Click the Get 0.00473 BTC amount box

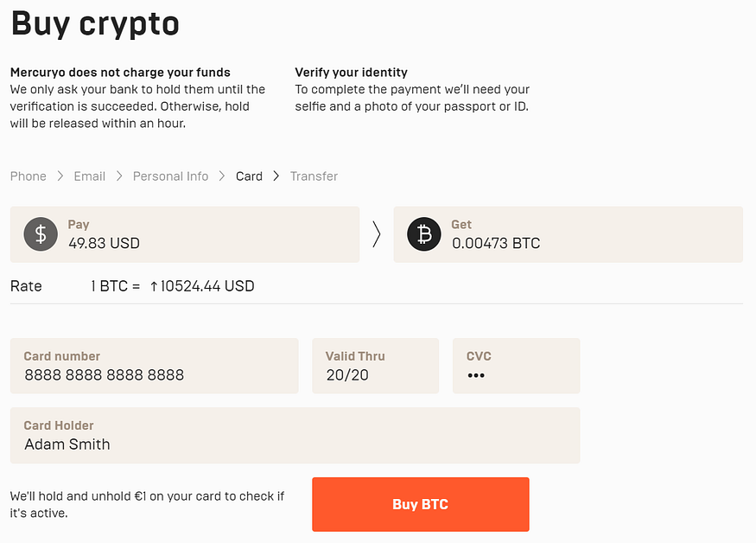point(568,234)
